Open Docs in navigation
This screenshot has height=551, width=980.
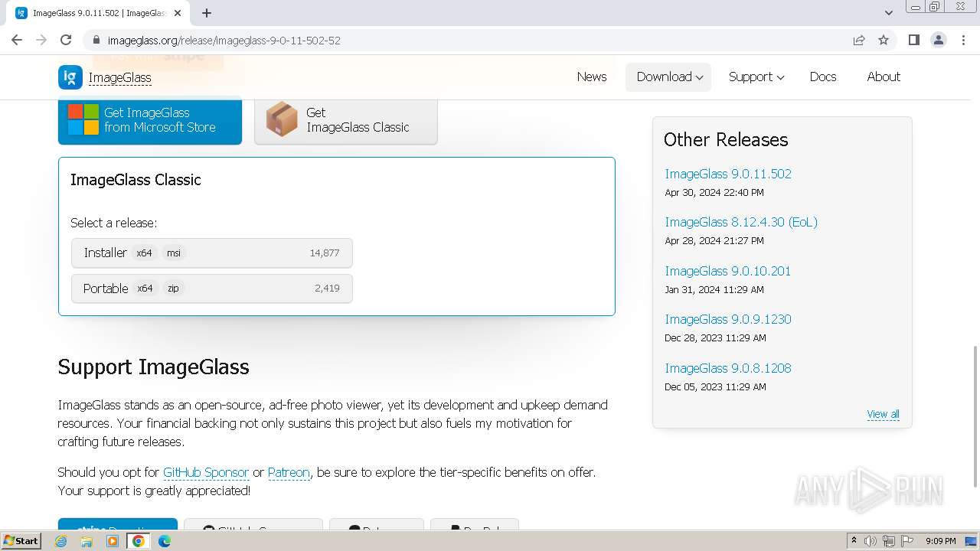[823, 77]
